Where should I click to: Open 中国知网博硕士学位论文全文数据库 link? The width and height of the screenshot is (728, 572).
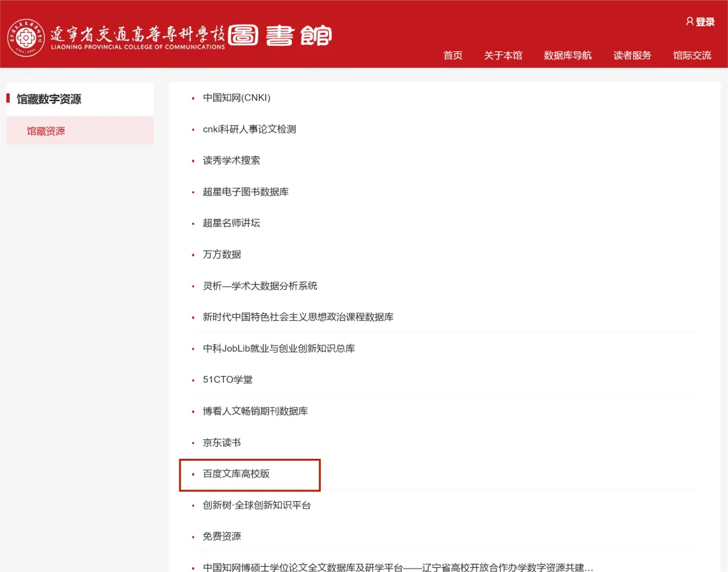(x=398, y=567)
